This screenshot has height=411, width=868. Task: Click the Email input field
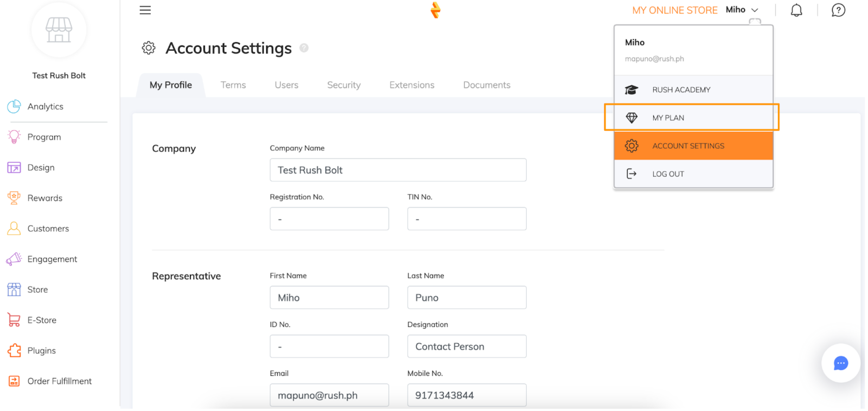(329, 395)
